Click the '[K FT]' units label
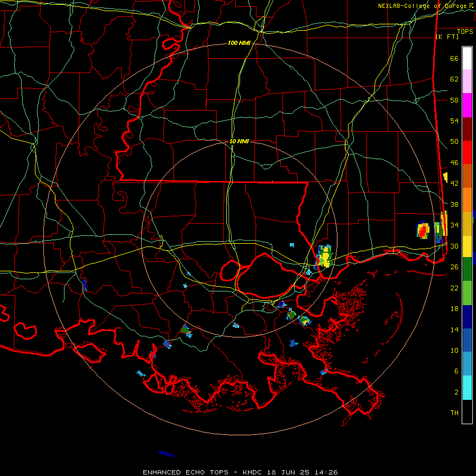The width and height of the screenshot is (476, 476). [x=447, y=36]
